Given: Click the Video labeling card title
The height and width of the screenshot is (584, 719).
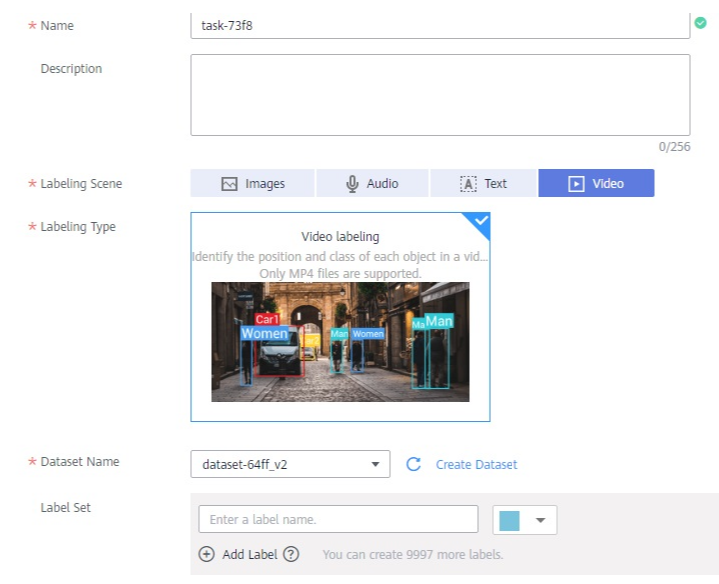Looking at the screenshot, I should pos(340,237).
